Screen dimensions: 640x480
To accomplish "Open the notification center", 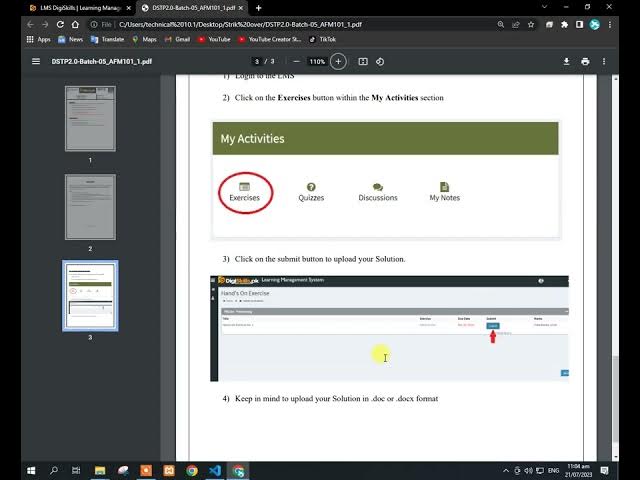I will 604,471.
